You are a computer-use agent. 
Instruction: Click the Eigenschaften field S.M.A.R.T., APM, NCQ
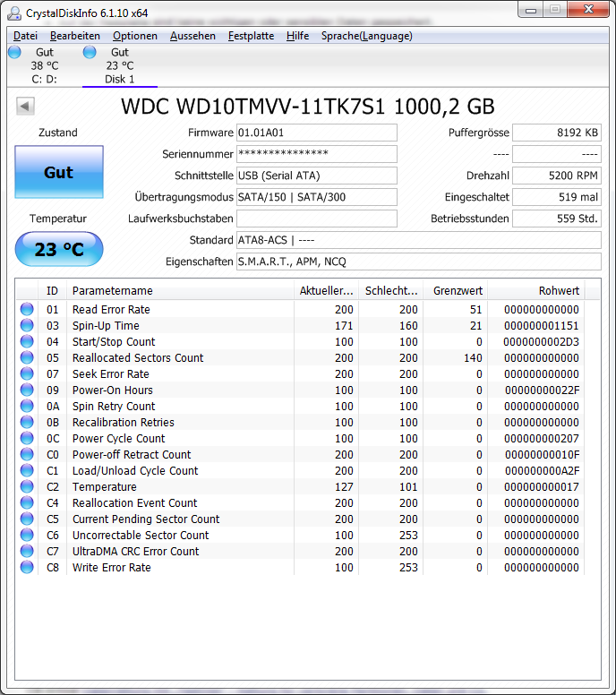[418, 262]
